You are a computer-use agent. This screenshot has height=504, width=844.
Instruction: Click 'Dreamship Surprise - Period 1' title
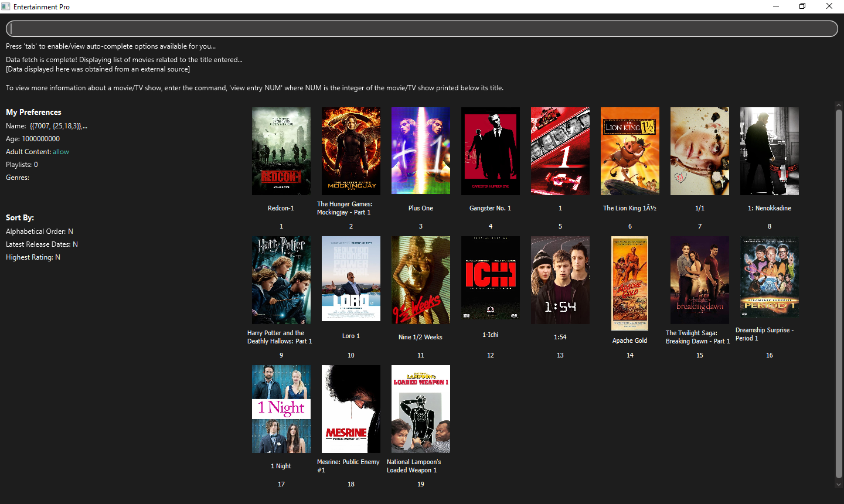(765, 334)
